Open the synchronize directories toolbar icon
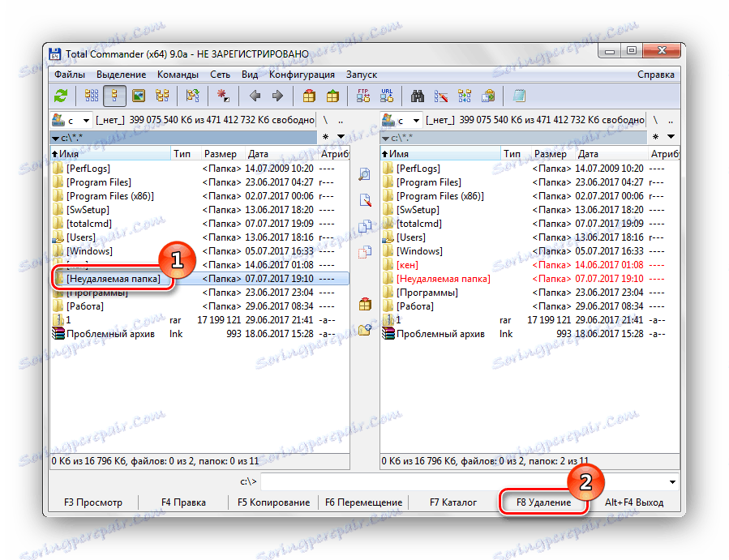 [464, 96]
